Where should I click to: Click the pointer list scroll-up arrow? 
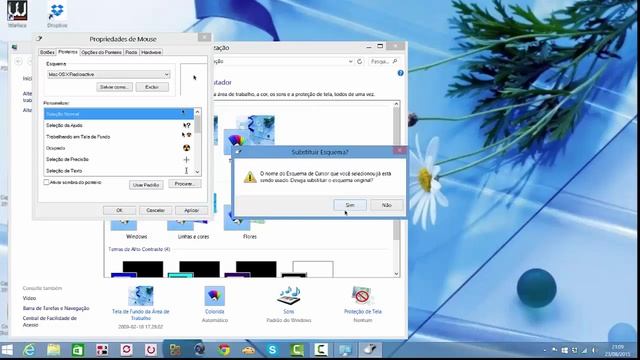pos(198,112)
